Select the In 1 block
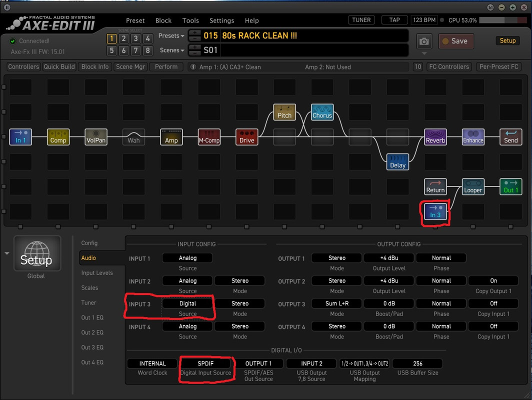This screenshot has height=400, width=532. point(20,136)
